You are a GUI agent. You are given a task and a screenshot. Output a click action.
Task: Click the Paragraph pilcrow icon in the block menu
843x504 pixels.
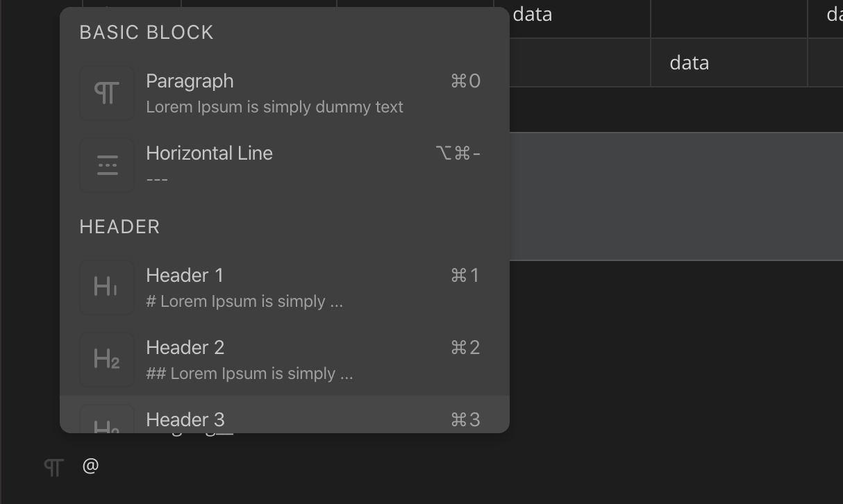tap(107, 93)
